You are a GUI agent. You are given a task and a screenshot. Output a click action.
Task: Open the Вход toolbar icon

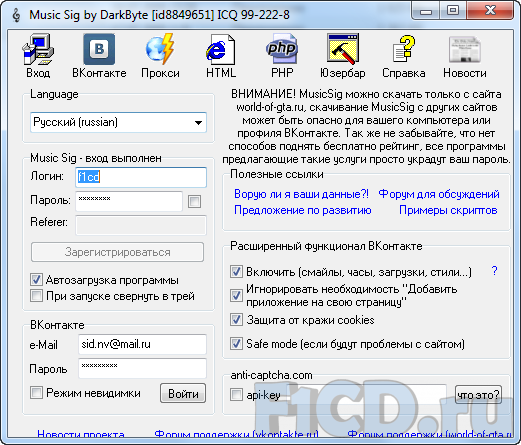click(x=38, y=55)
